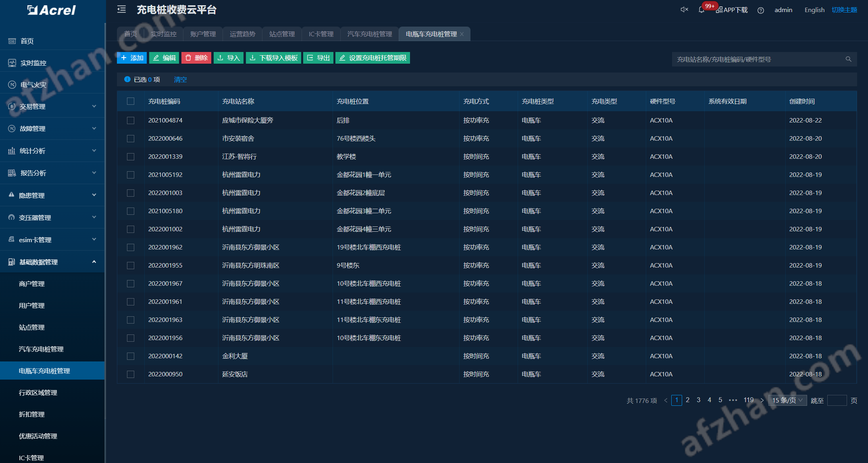
Task: Click the search magnifier icon
Action: point(848,59)
